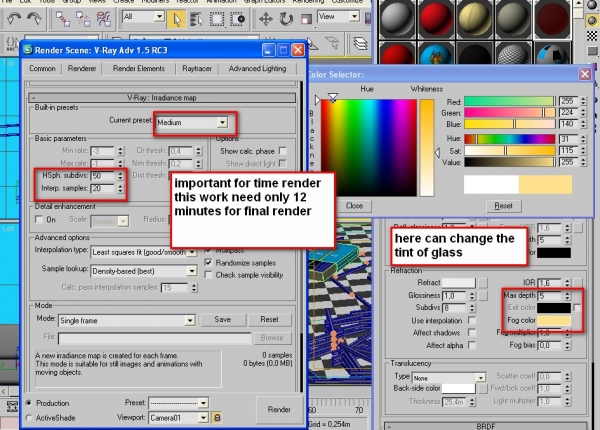Enable Affect alpha checkbox
Viewport: 600px width, 430px height.
472,345
